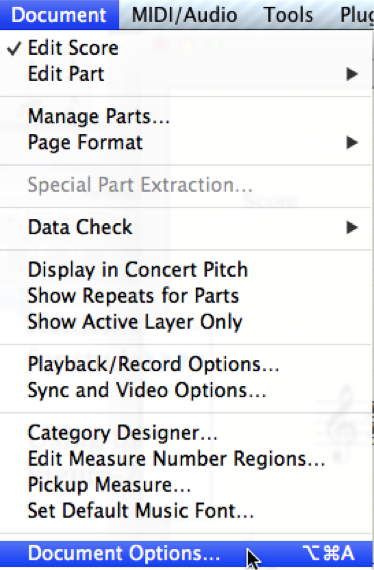374x570 pixels.
Task: Click the highlighted Document Options… item
Action: (x=186, y=553)
